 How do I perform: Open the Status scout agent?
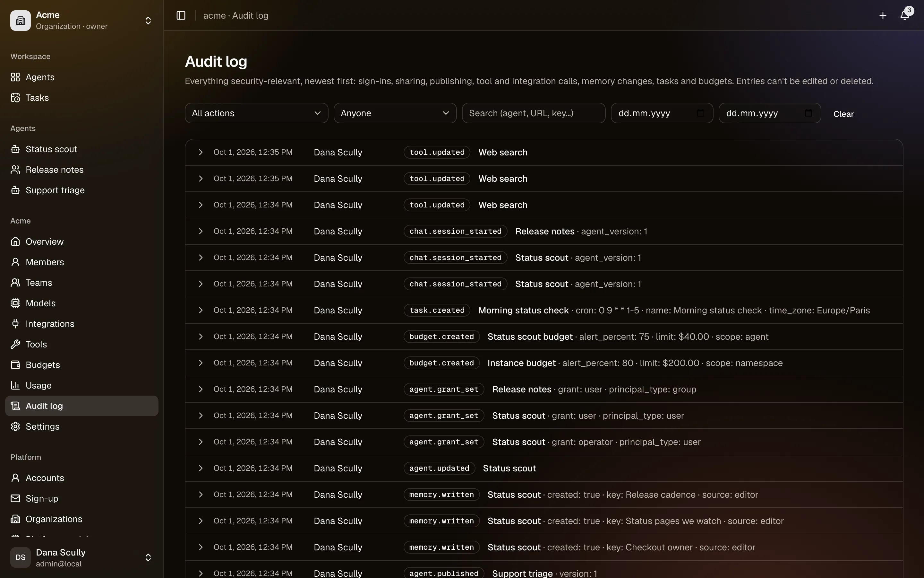click(x=82, y=149)
